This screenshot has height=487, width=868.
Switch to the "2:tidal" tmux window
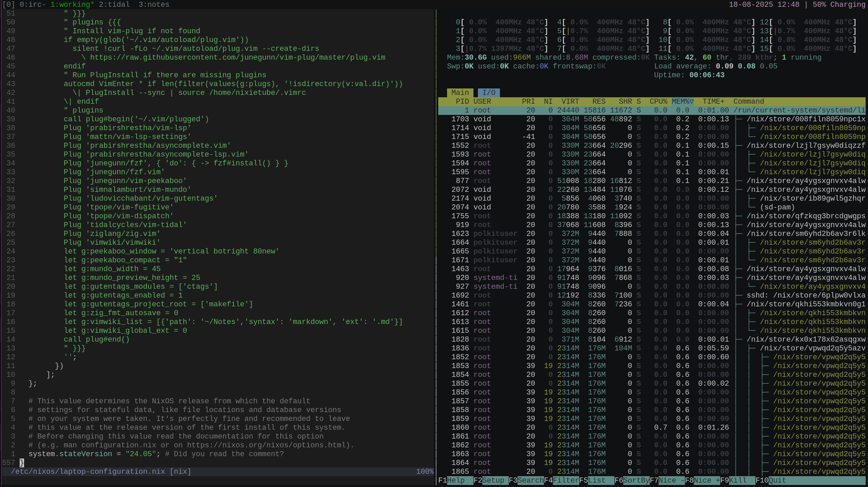114,4
